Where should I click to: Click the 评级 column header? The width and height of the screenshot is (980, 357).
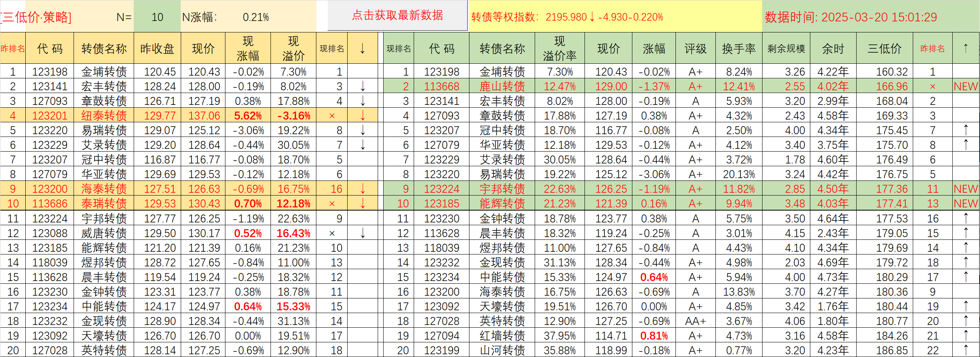pos(696,49)
